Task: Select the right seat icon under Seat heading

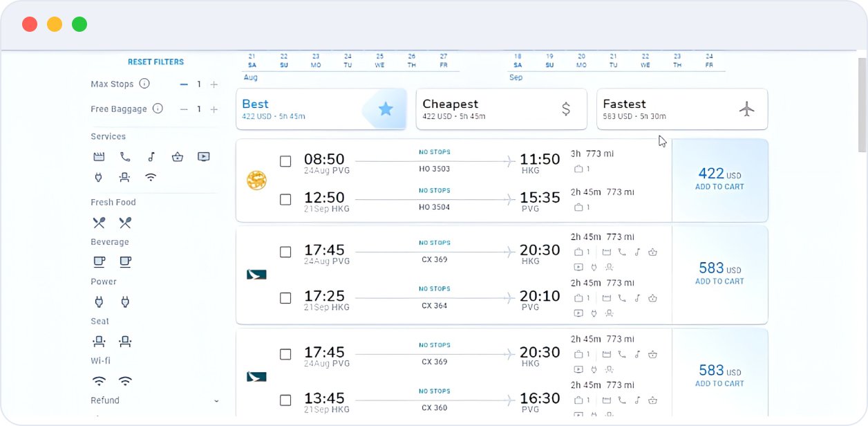Action: click(x=125, y=341)
